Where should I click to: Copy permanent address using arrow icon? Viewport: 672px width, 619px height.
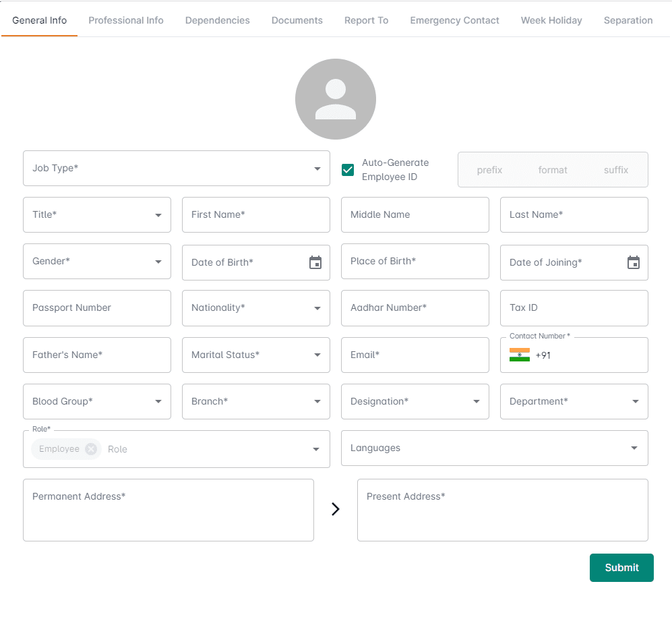point(335,509)
